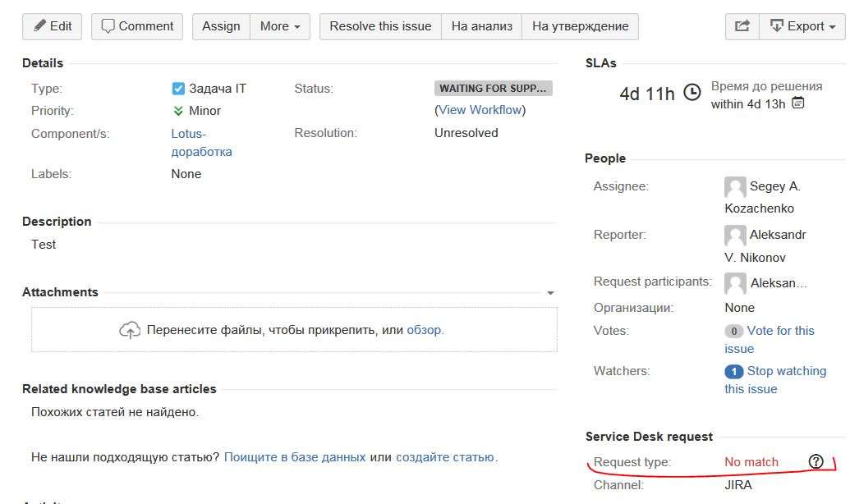This screenshot has height=504, width=850.
Task: Open the Export dropdown
Action: (802, 26)
